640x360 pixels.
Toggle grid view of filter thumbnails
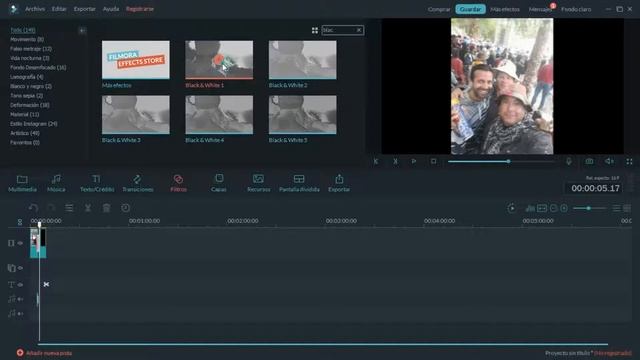(315, 30)
